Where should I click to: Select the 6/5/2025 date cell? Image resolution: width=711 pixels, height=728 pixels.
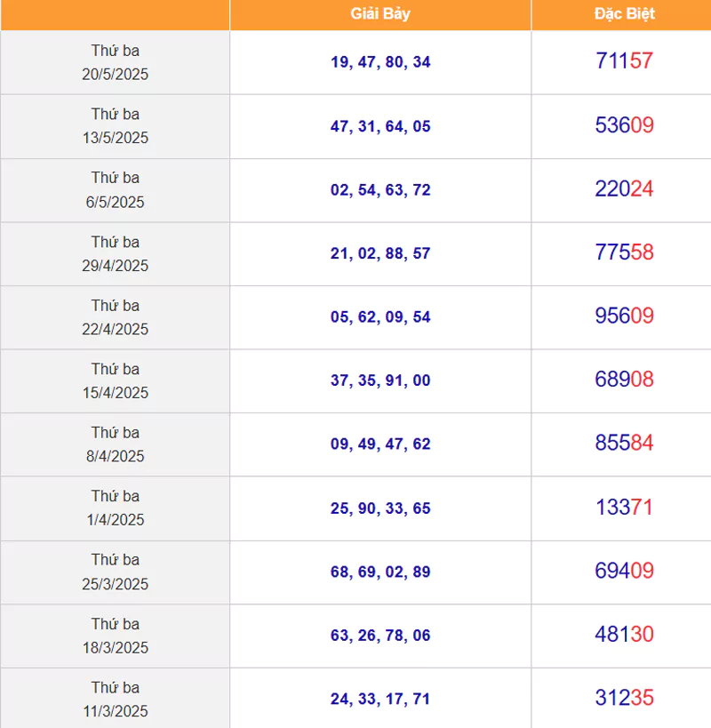(116, 190)
